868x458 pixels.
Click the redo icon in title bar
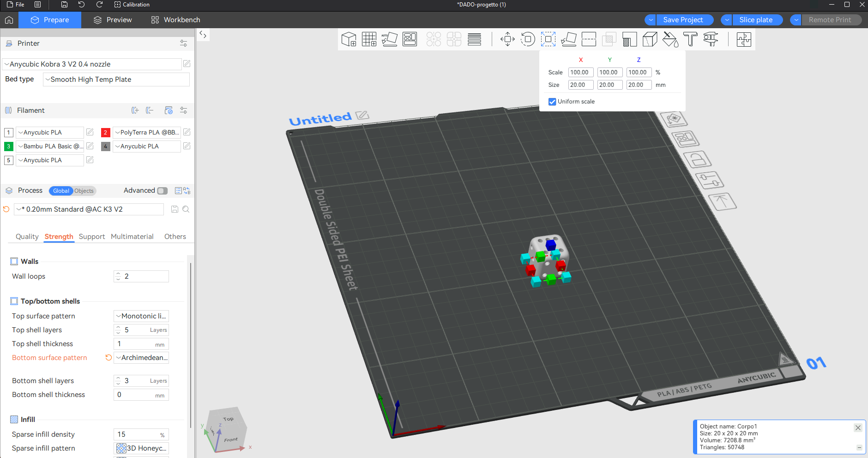point(99,5)
